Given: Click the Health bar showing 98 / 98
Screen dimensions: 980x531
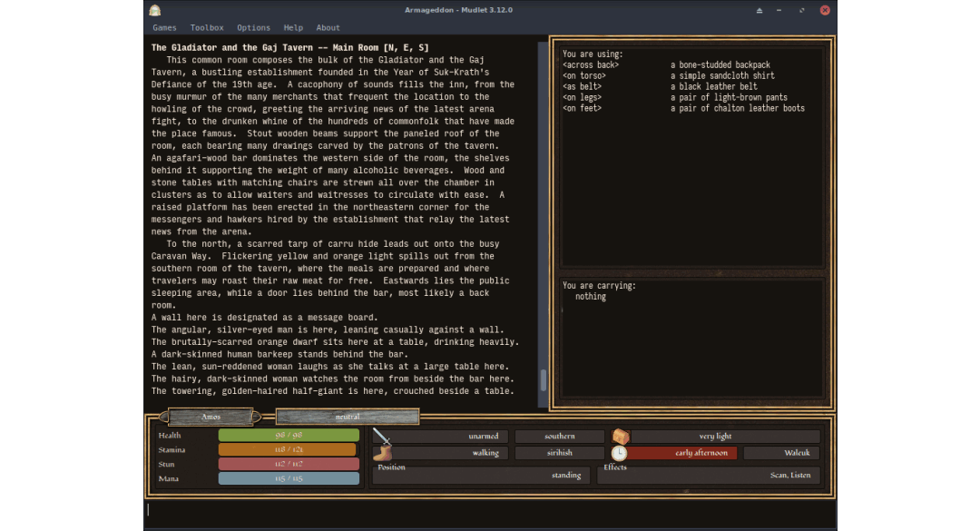Looking at the screenshot, I should pos(289,435).
